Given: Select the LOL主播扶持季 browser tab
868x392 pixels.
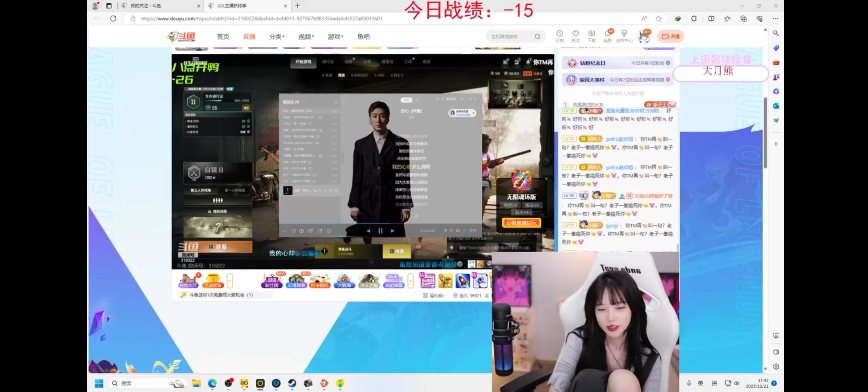Looking at the screenshot, I should (x=247, y=6).
